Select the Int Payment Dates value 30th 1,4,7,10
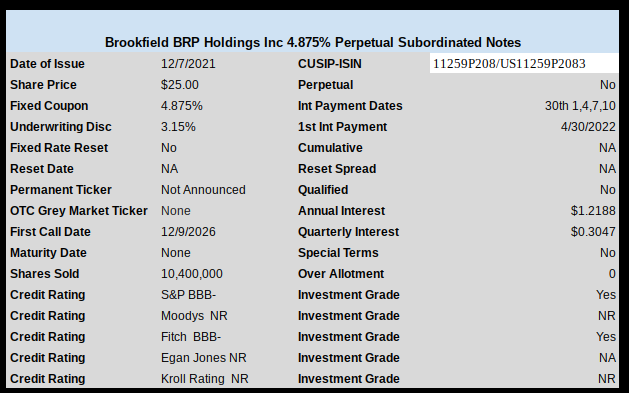Viewport: 629px width, 393px height. point(580,106)
